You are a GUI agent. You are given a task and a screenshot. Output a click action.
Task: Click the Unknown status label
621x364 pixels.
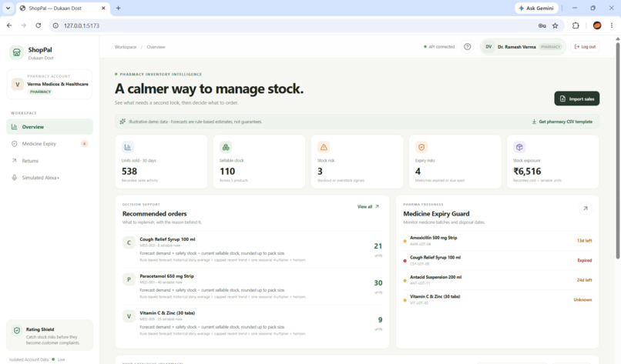click(582, 299)
